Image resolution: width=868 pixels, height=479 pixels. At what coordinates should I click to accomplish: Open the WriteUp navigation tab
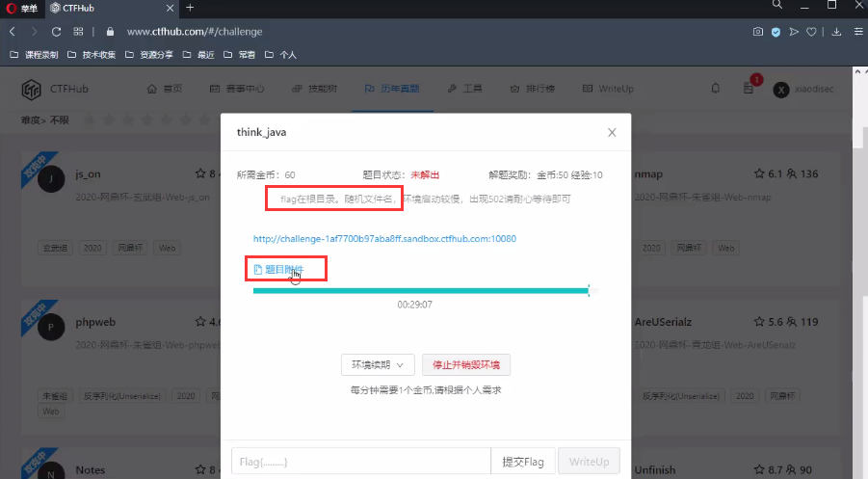[609, 89]
